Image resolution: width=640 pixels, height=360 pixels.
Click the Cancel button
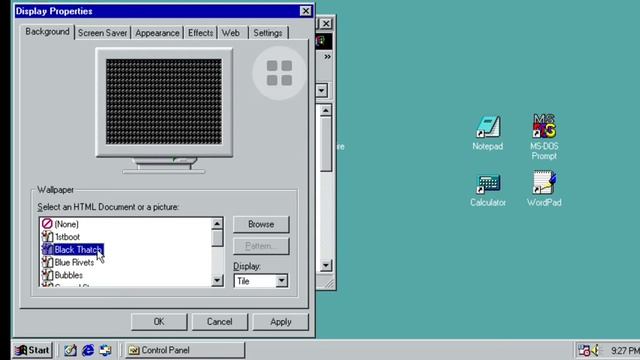220,322
